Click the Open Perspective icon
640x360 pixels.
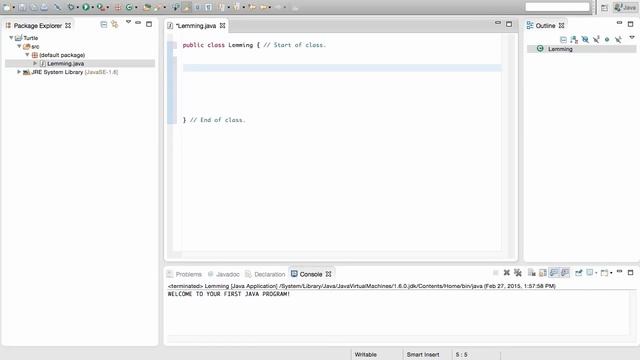coord(604,7)
